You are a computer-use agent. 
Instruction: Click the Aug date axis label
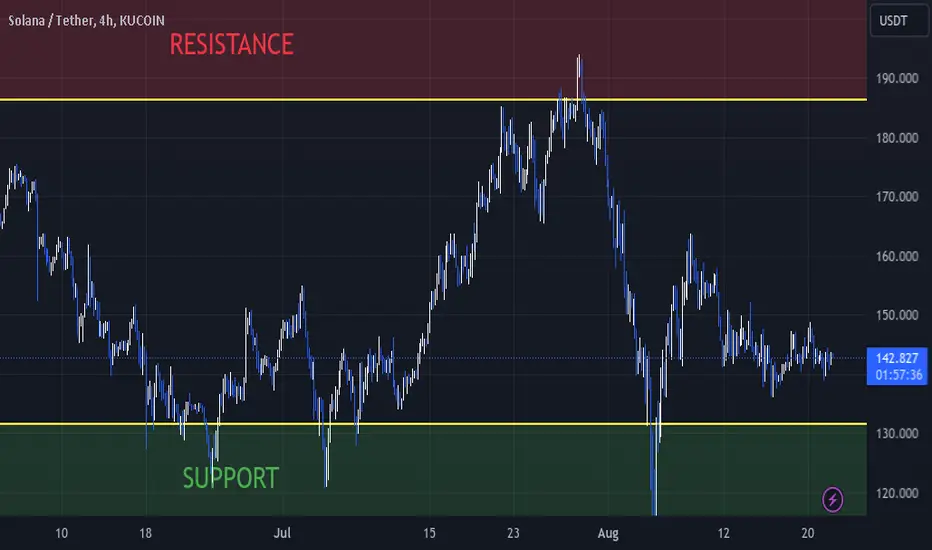point(608,533)
